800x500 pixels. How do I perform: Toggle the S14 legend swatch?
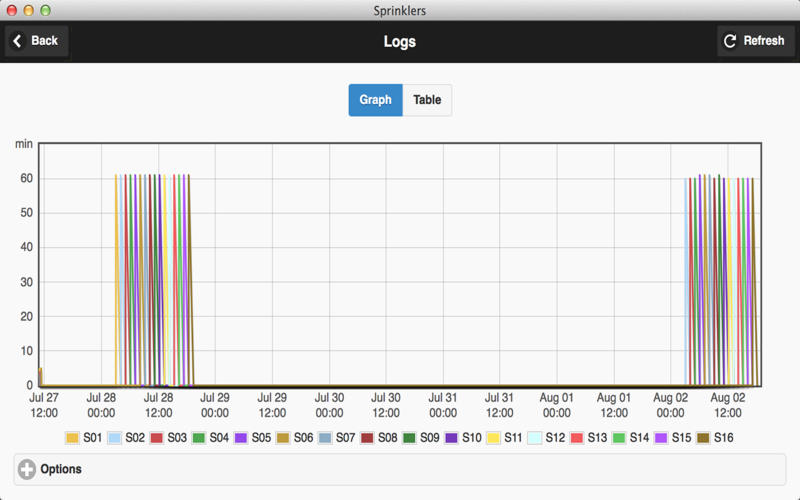click(618, 438)
